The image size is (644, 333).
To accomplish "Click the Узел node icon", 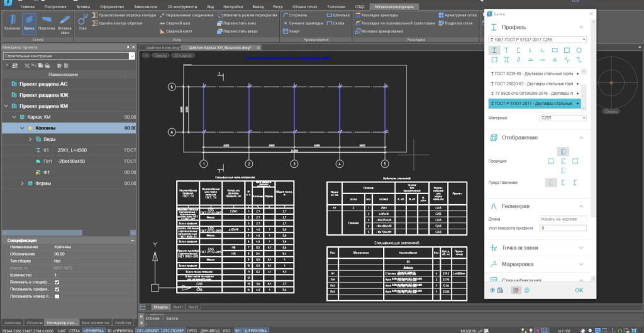I will pyautogui.click(x=84, y=21).
